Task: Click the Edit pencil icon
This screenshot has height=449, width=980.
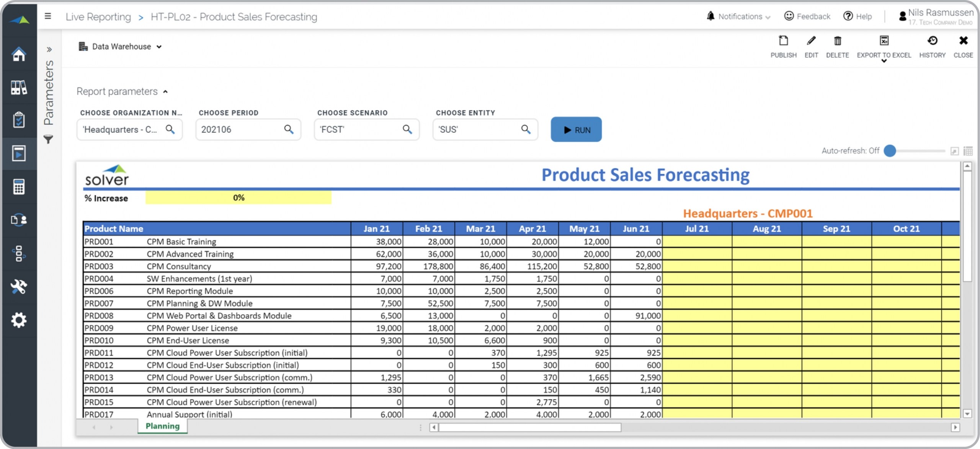Action: (x=811, y=41)
